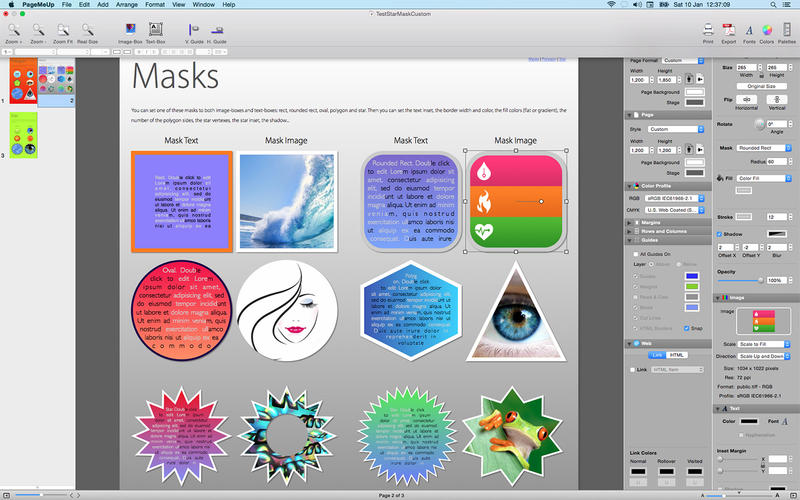Toggle the guide checkbox beside the blue swatch

click(636, 276)
